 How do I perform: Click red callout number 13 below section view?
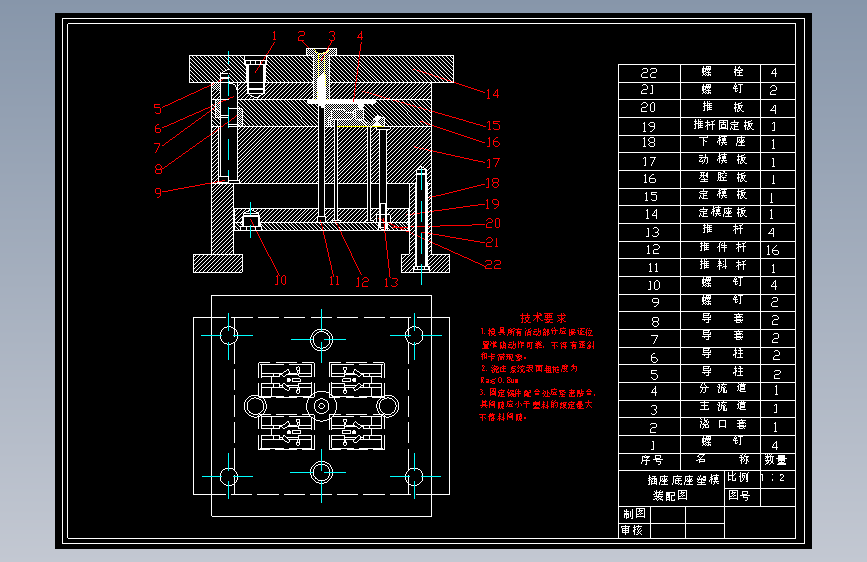[391, 283]
